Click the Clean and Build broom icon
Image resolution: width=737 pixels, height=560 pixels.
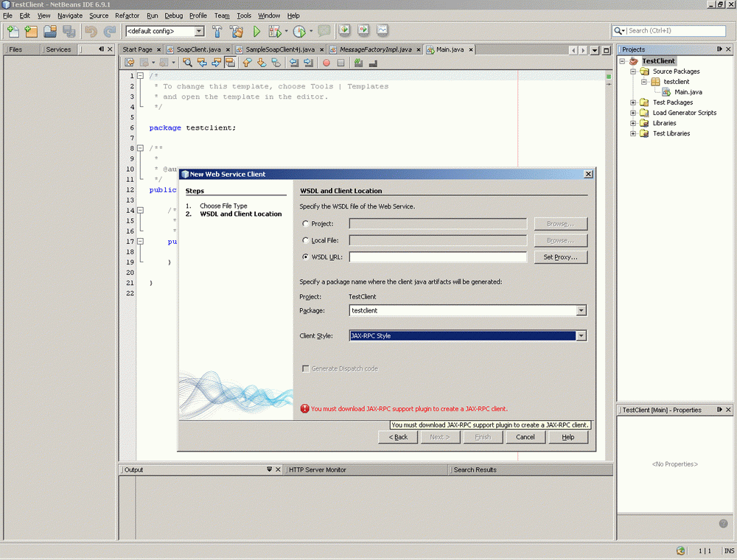click(x=237, y=31)
